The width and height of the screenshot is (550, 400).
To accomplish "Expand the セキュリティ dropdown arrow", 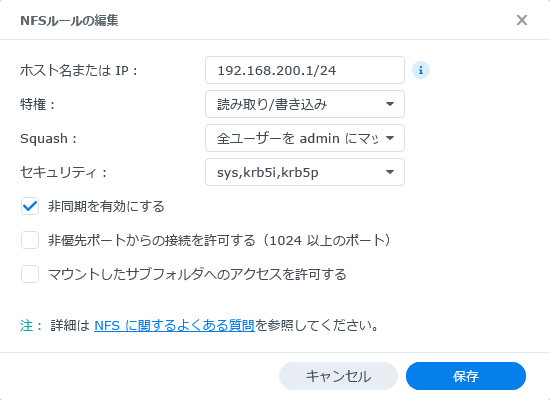I will [x=390, y=172].
